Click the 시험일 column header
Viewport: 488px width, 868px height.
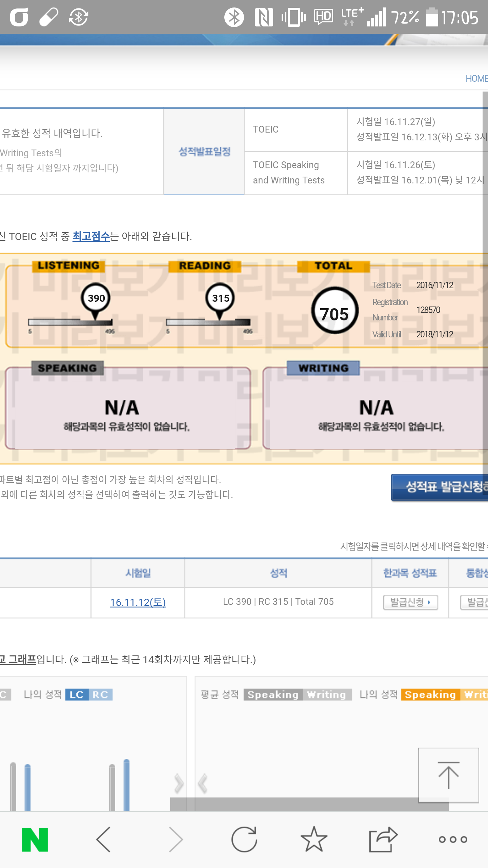click(138, 573)
